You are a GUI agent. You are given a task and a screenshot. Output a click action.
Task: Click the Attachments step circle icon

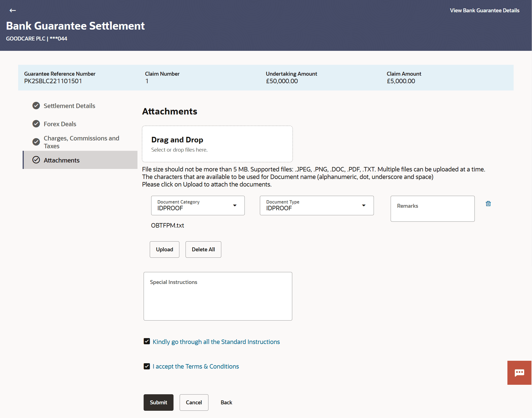pyautogui.click(x=36, y=160)
